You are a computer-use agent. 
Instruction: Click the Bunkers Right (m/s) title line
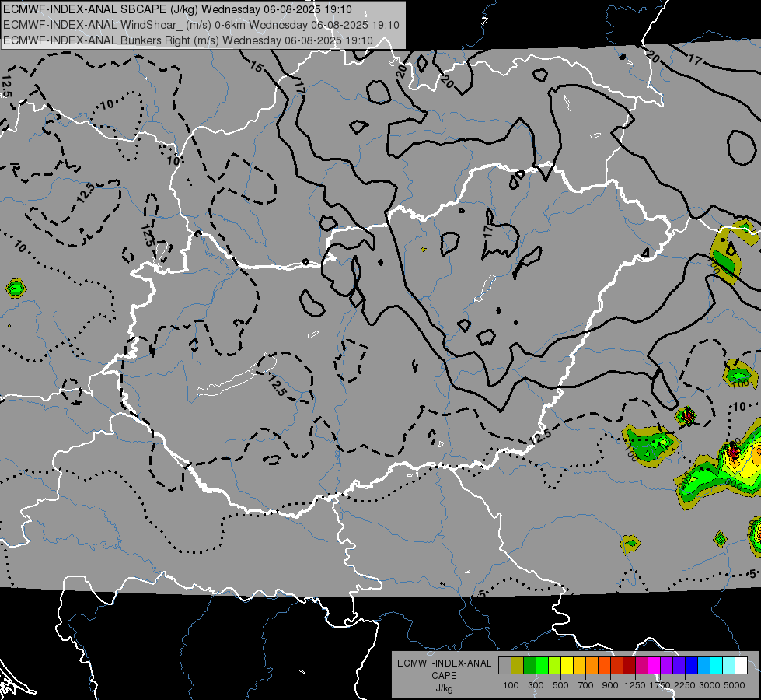pos(188,40)
